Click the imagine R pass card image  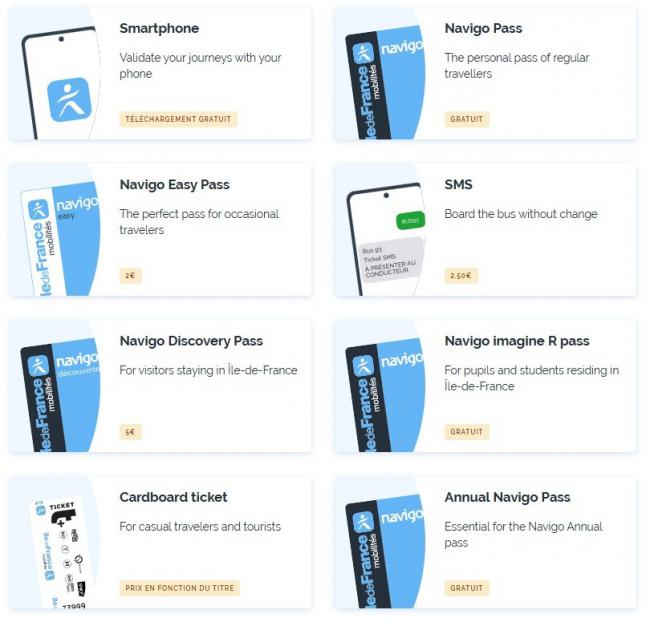(x=386, y=396)
